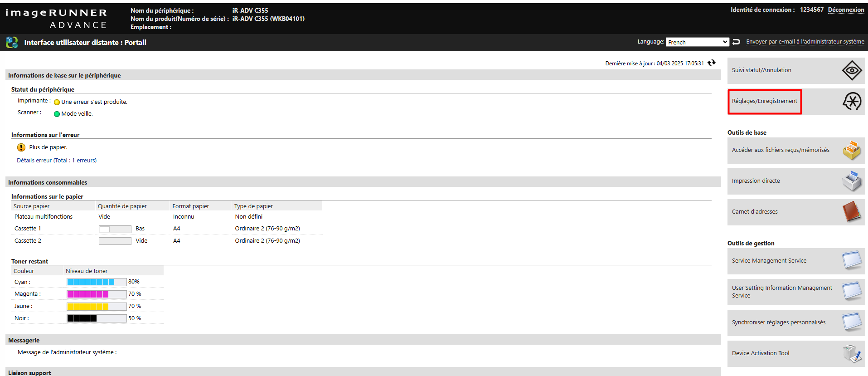
Task: Click the Noir toner level bar
Action: click(97, 318)
